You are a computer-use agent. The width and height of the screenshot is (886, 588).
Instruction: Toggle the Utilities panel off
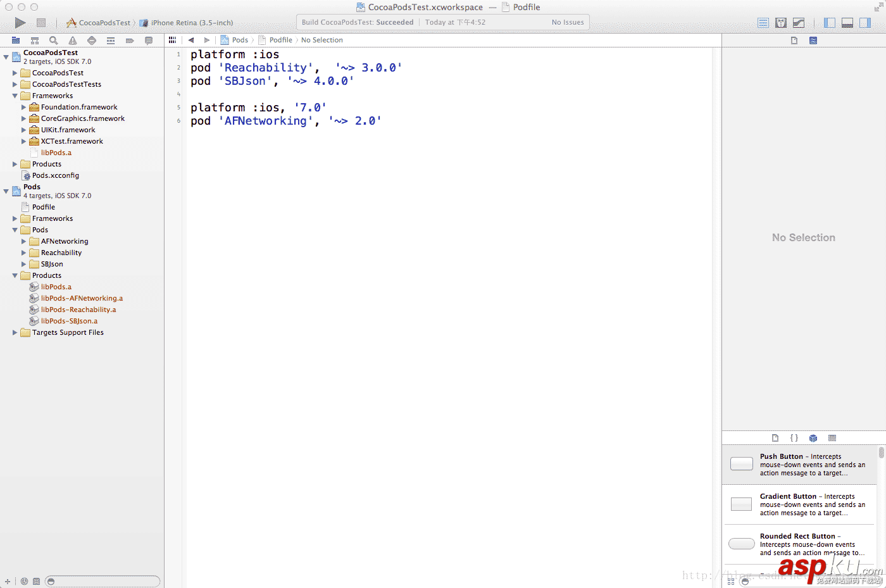pos(864,22)
